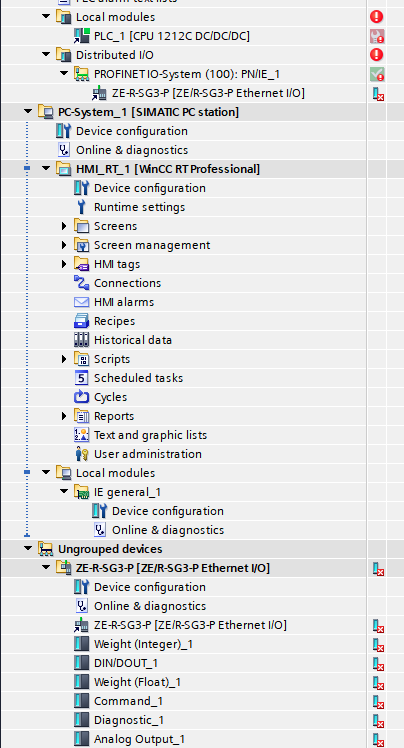Open Runtime settings of HMI_RT_1
404x748 pixels.
(139, 207)
